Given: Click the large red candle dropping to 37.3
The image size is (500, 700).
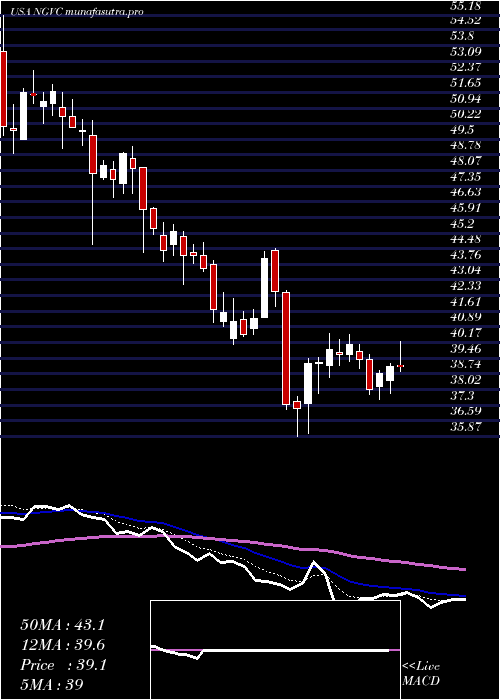Looking at the screenshot, I should (286, 348).
